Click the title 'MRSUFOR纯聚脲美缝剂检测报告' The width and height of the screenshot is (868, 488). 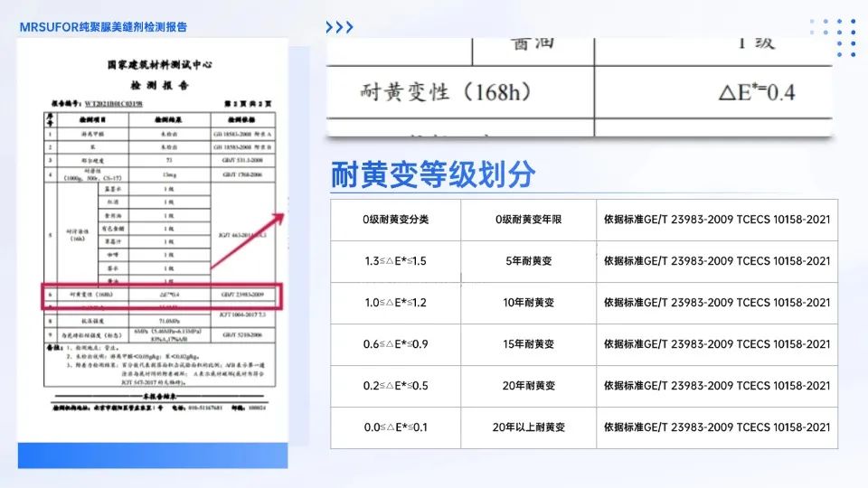[x=103, y=27]
